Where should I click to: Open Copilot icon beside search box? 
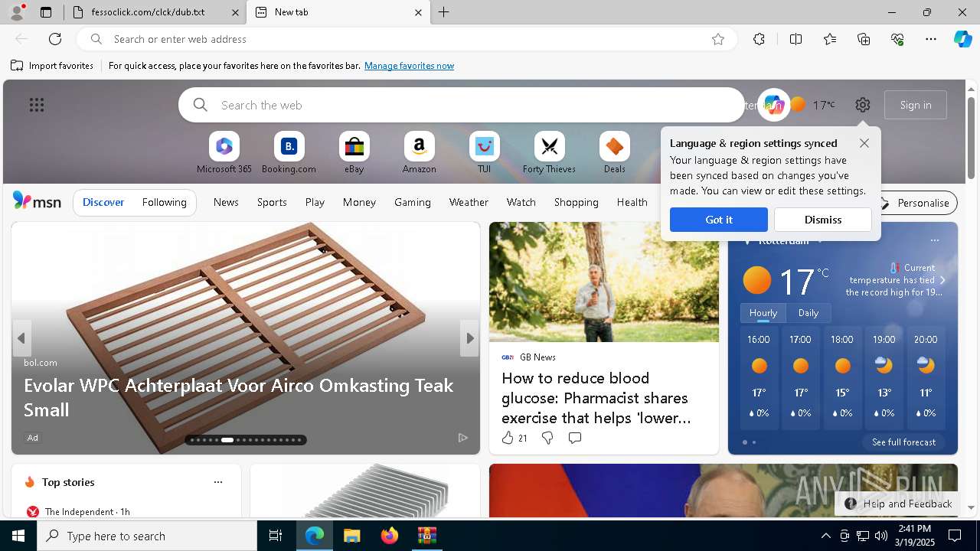click(773, 105)
